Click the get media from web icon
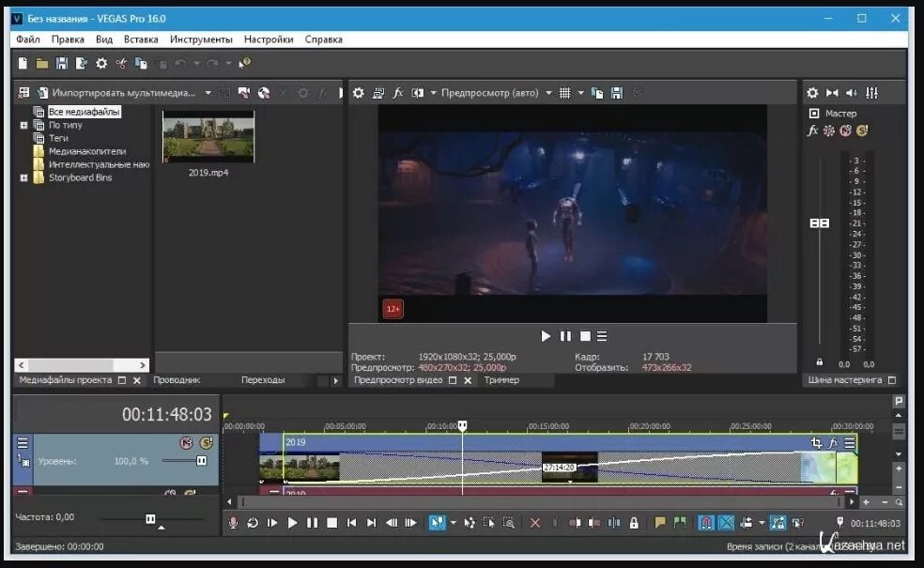Image resolution: width=924 pixels, height=568 pixels. (264, 93)
